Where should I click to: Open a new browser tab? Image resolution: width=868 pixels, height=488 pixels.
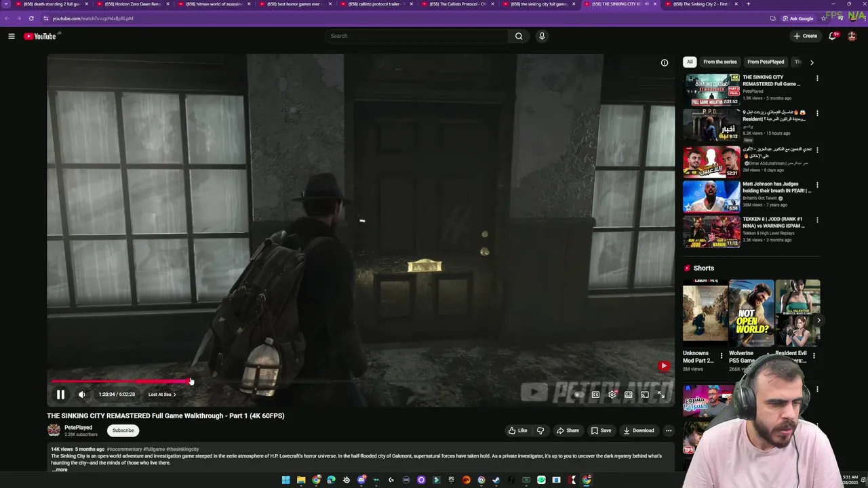[x=749, y=4]
